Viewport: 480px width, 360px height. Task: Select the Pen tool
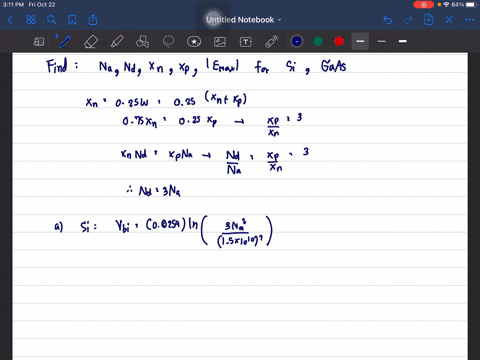point(64,42)
